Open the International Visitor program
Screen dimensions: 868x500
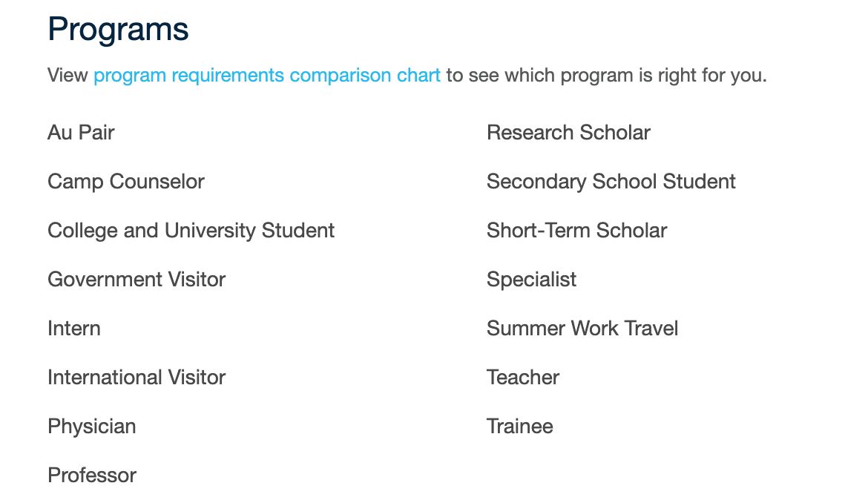click(137, 378)
